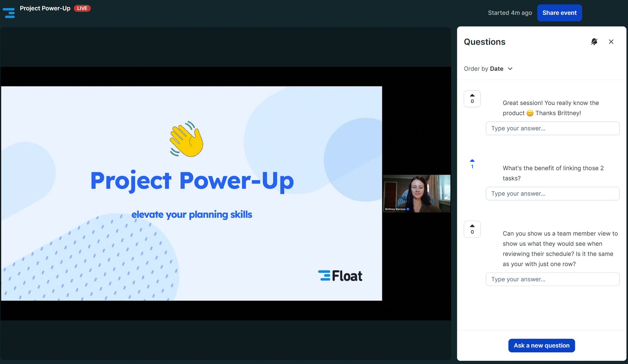Image resolution: width=628 pixels, height=364 pixels.
Task: Close the Questions panel
Action: point(611,42)
